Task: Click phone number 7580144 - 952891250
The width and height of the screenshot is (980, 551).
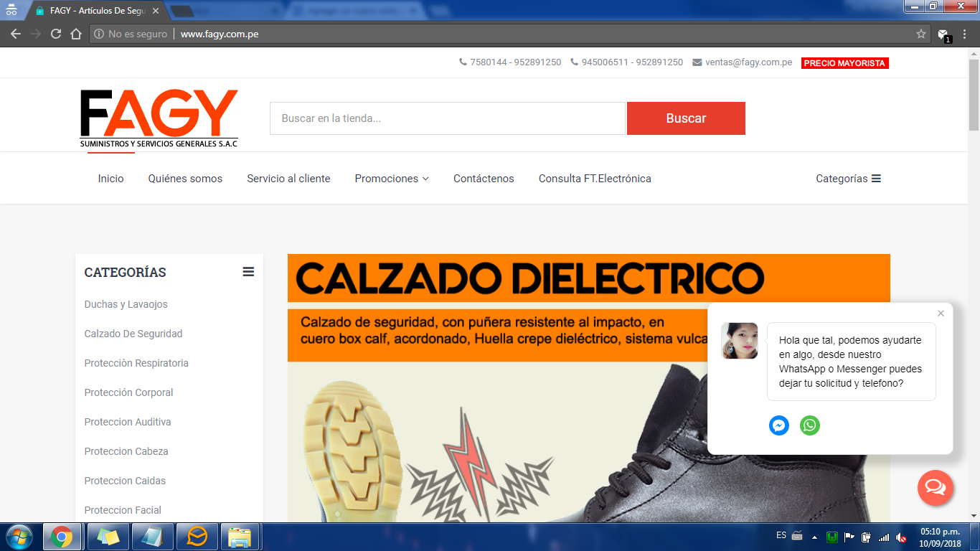Action: [510, 62]
